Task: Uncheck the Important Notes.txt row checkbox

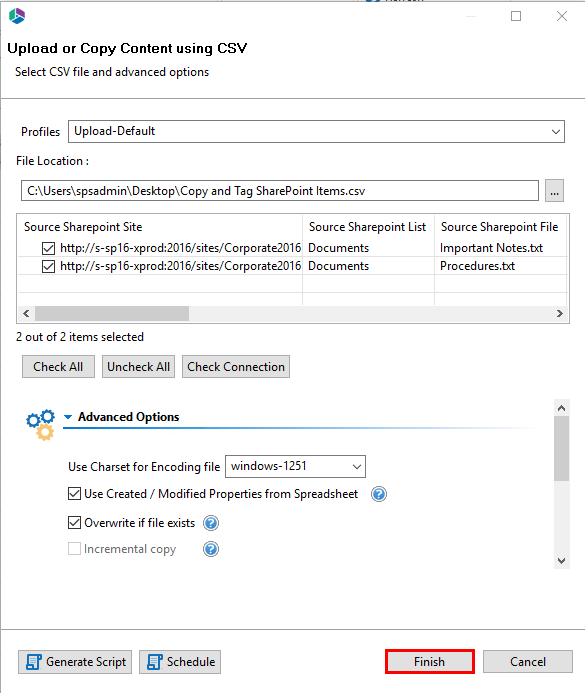Action: point(49,248)
